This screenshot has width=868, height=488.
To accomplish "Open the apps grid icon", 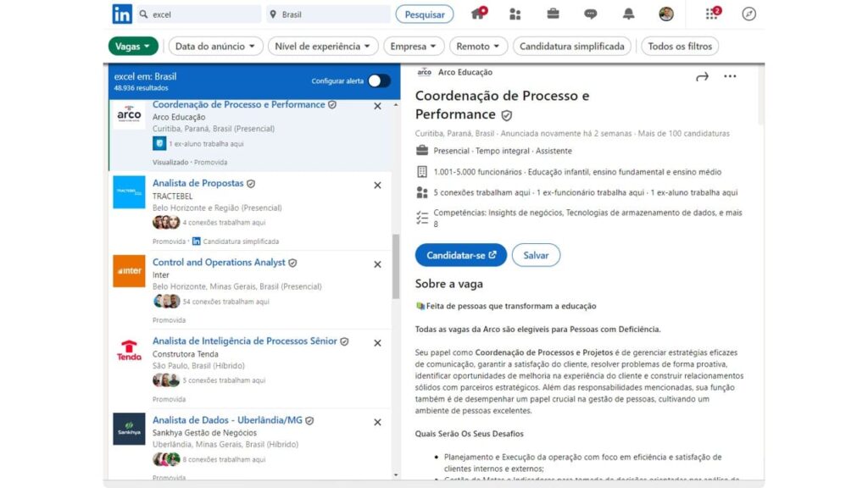I will [x=712, y=14].
